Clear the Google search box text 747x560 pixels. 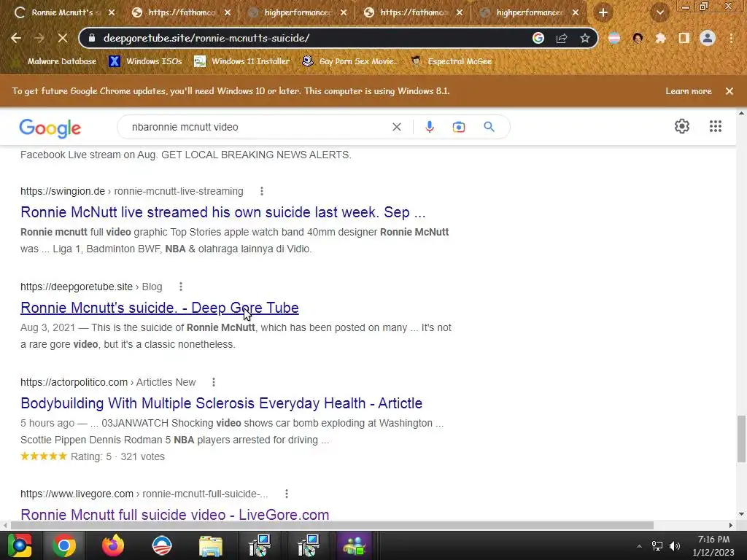tap(396, 127)
